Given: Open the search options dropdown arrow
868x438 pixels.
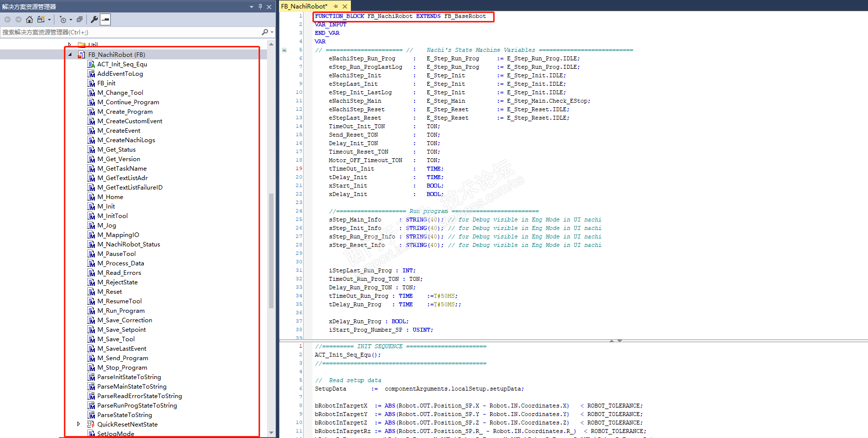Looking at the screenshot, I should (272, 32).
